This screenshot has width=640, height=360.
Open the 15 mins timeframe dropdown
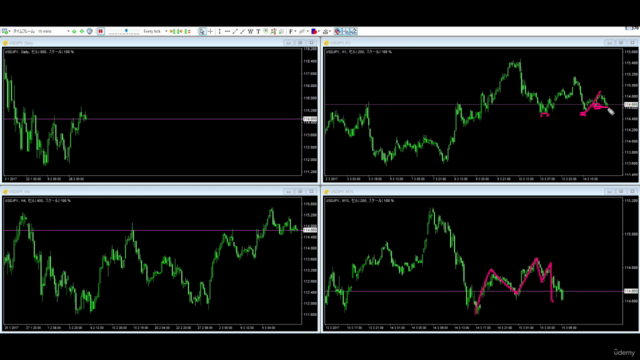tap(53, 31)
